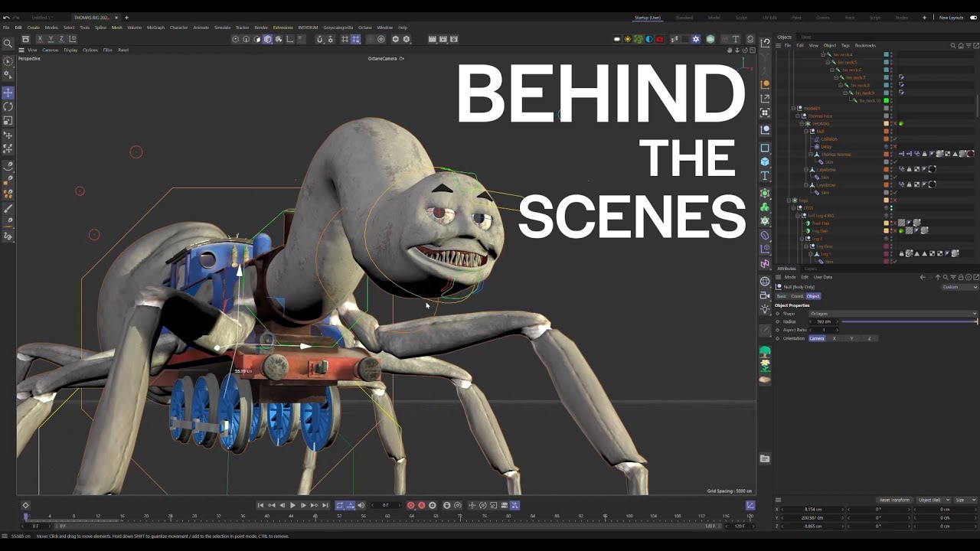Viewport: 980px width, 551px height.
Task: Click the spline rectangle icon in right palette
Action: click(765, 148)
